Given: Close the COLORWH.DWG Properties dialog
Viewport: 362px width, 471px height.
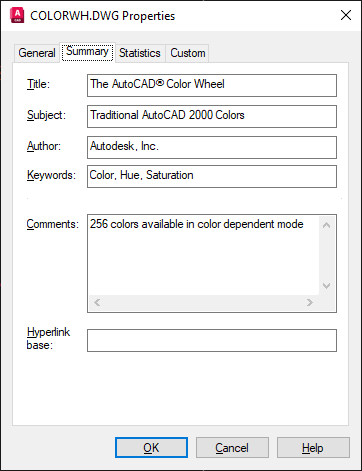Looking at the screenshot, I should click(x=346, y=15).
